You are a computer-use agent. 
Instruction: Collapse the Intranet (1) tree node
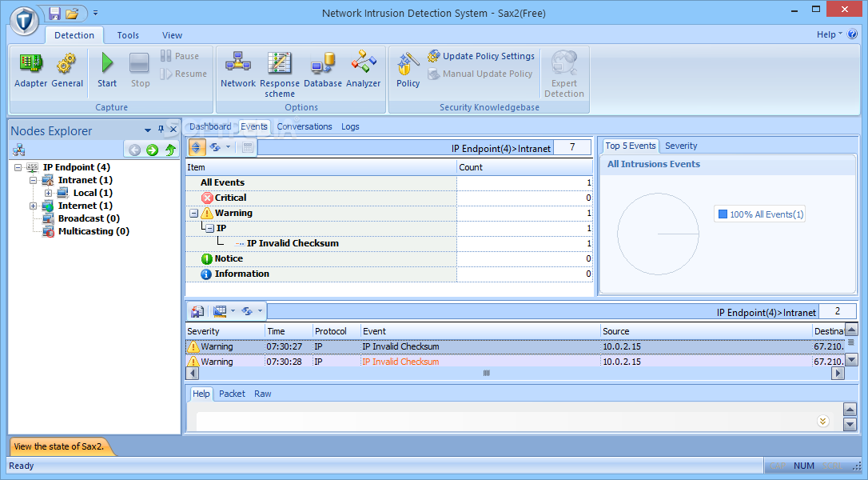click(x=33, y=180)
